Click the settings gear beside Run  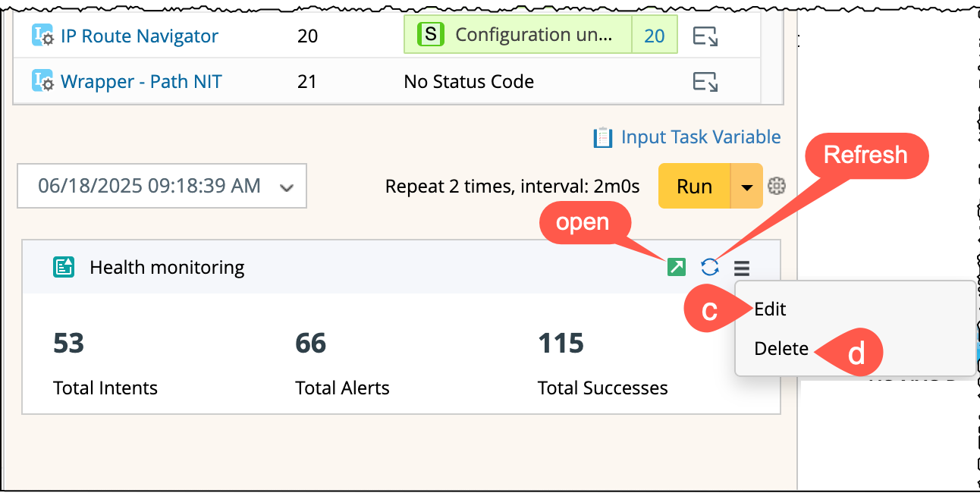[776, 186]
